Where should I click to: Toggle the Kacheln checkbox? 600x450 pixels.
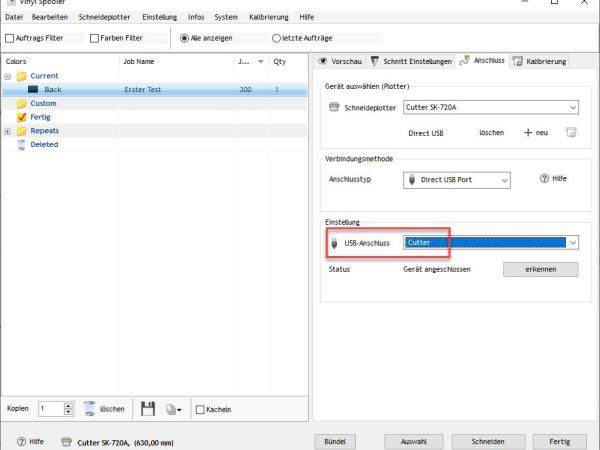(x=200, y=409)
